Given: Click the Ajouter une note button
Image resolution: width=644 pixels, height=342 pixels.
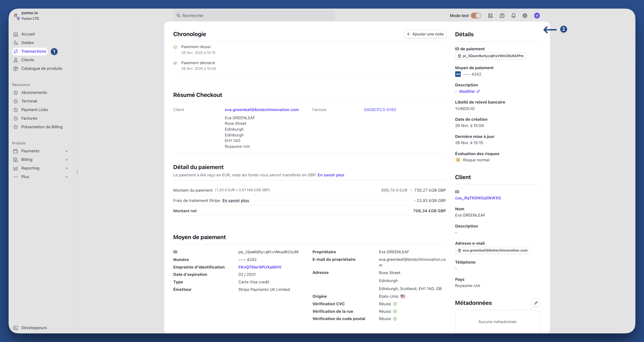Looking at the screenshot, I should 425,34.
